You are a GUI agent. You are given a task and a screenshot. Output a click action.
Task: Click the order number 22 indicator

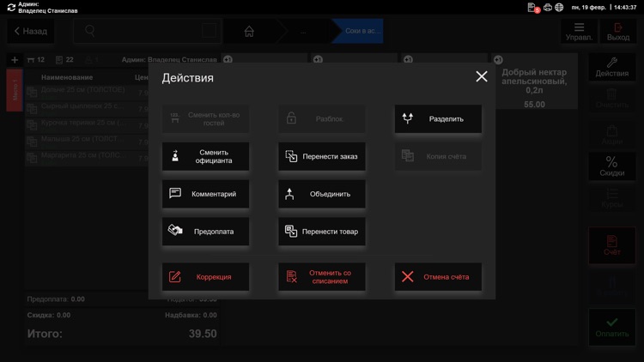(x=64, y=60)
